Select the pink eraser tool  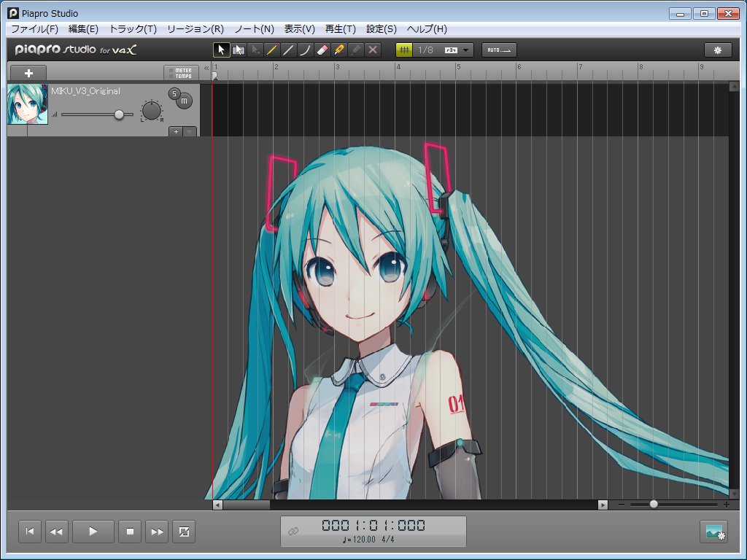[322, 50]
